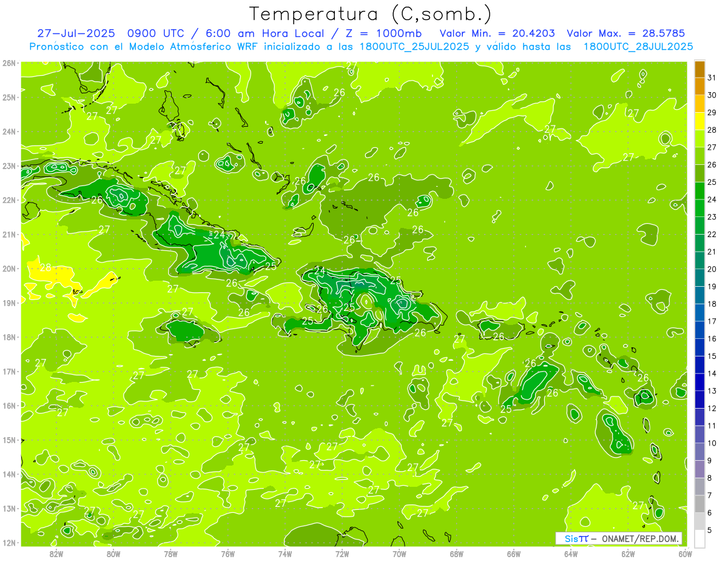Screen dimensions: 728x562
Task: Click the value 29 on the color scale
Action: 712,113
